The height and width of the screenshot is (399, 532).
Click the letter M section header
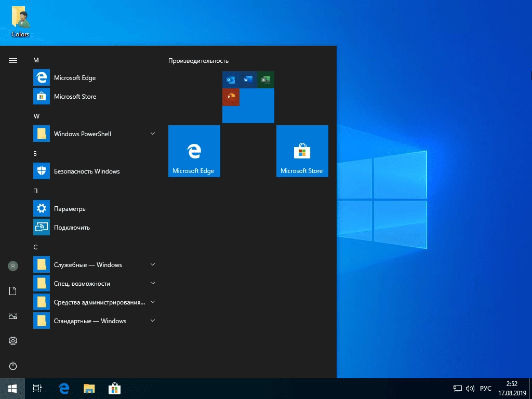[36, 60]
